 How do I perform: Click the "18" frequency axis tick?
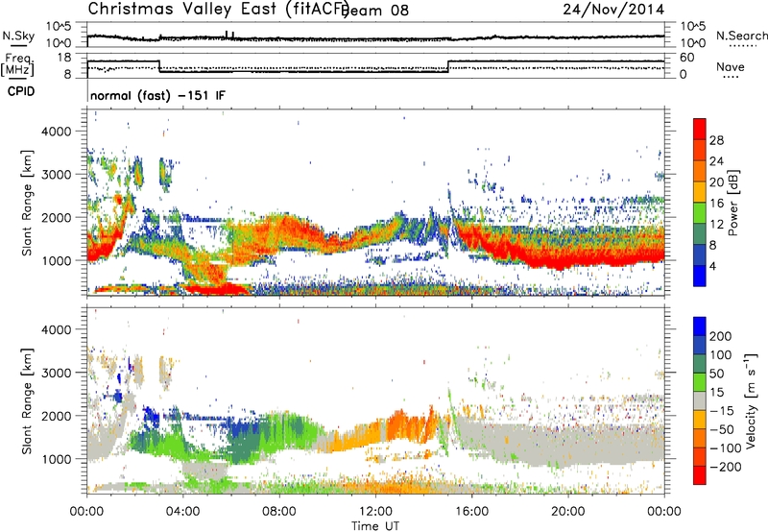(x=63, y=58)
